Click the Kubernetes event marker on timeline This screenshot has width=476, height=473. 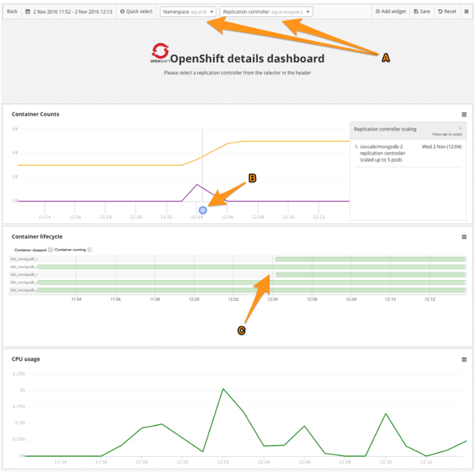202,210
